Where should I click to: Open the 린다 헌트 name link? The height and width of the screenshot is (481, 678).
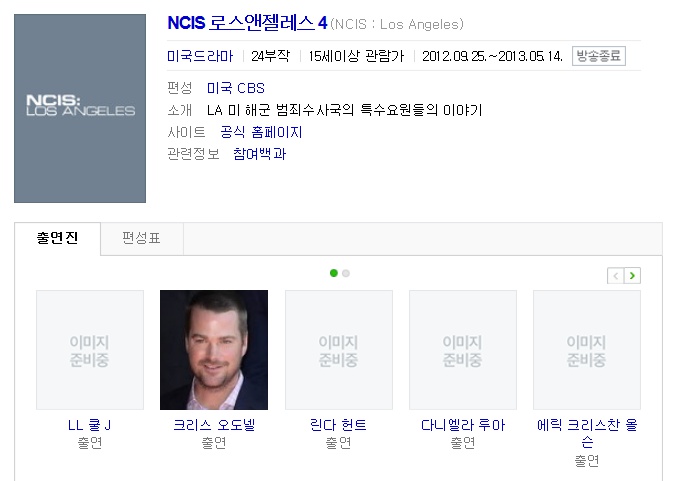(338, 425)
